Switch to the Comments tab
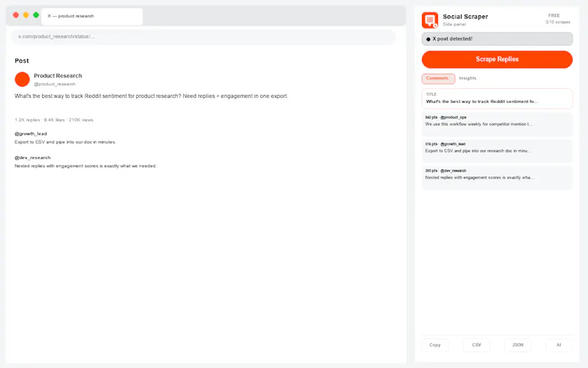Image resolution: width=588 pixels, height=368 pixels. [438, 78]
